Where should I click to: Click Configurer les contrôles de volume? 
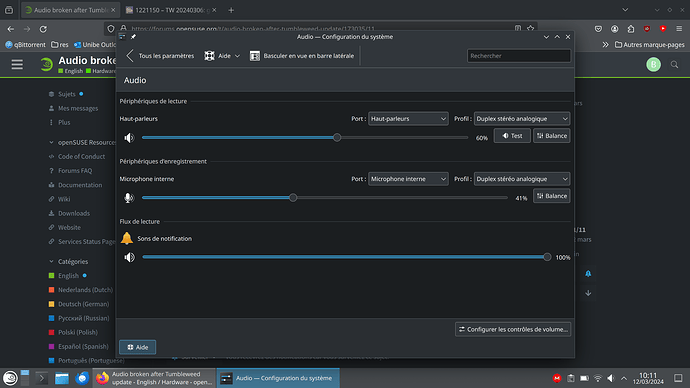(513, 329)
